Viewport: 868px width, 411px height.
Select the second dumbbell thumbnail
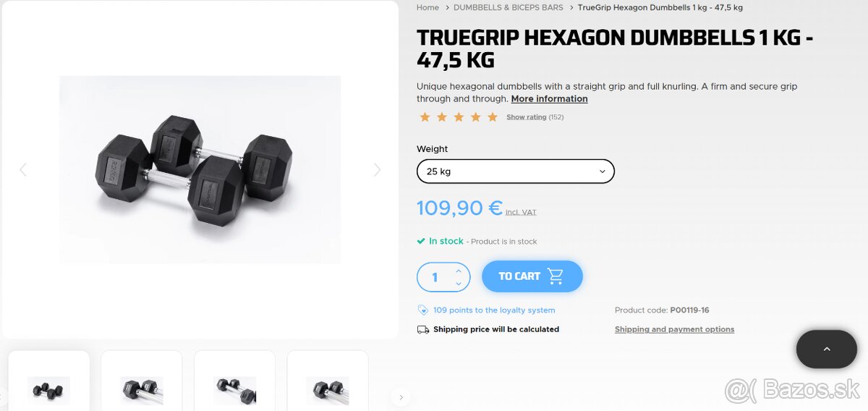tap(142, 381)
